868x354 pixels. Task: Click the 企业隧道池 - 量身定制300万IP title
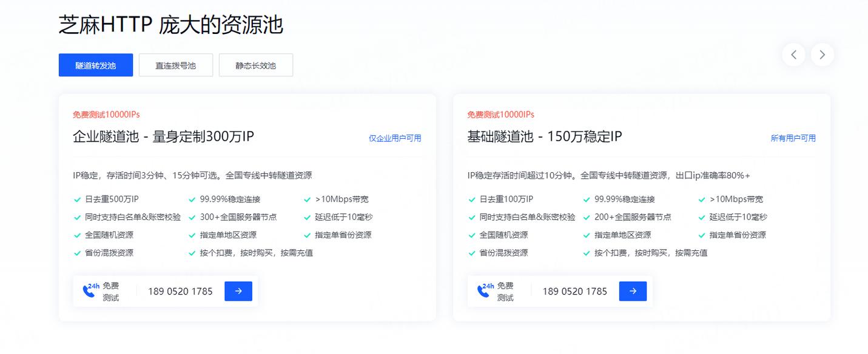[163, 136]
